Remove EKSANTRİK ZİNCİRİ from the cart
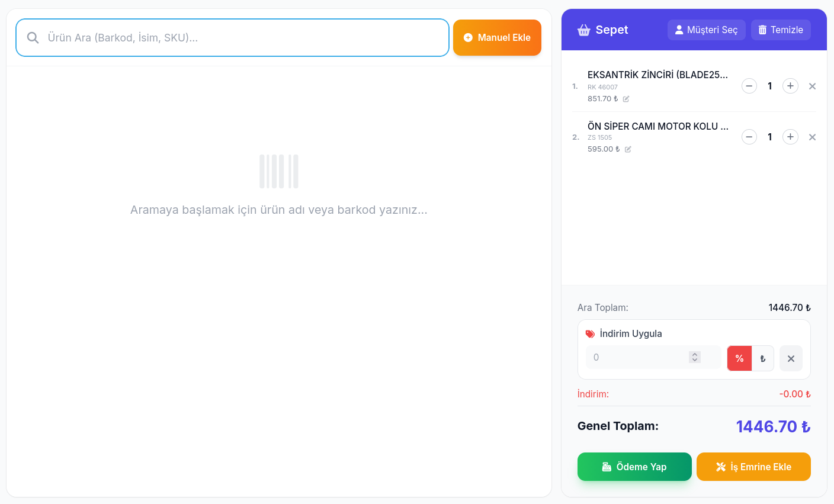 (812, 86)
